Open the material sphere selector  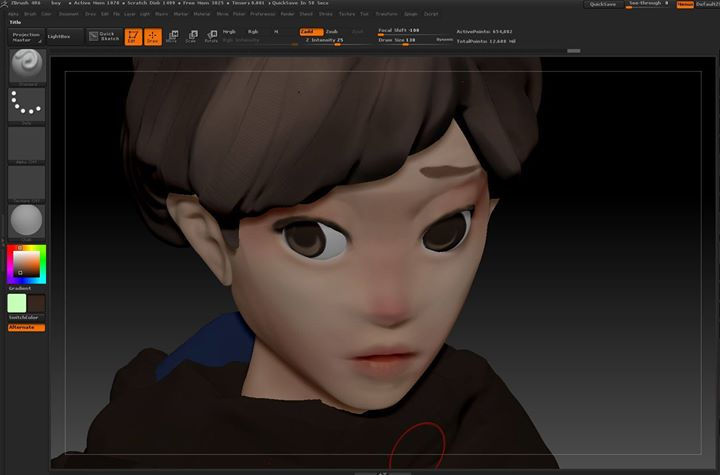pos(27,221)
